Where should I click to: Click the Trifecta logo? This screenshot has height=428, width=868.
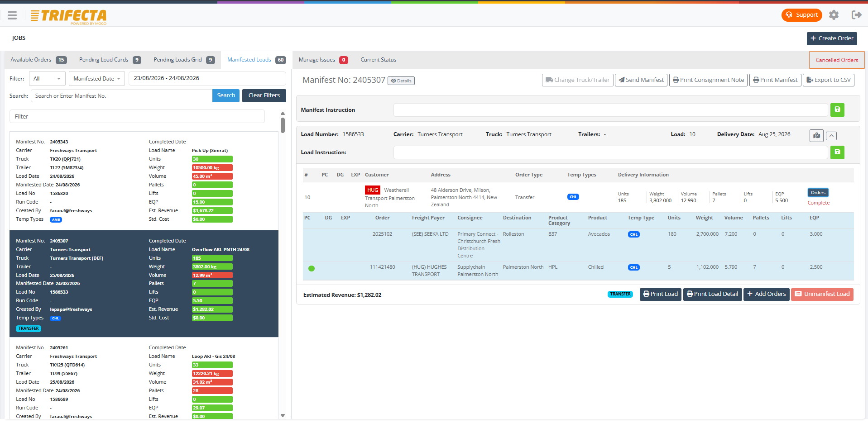point(68,17)
